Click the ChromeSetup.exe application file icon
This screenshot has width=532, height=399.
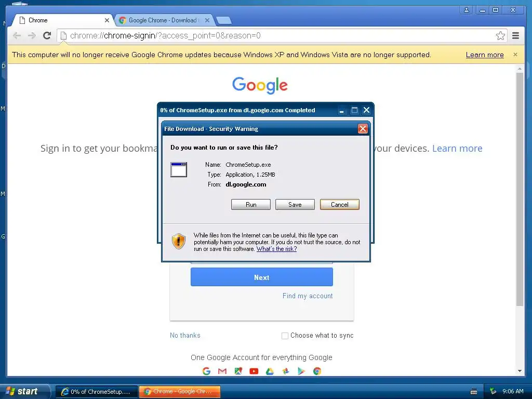[179, 170]
